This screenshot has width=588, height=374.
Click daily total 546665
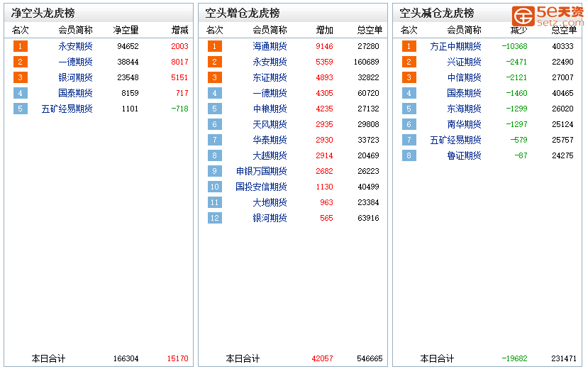tap(370, 358)
